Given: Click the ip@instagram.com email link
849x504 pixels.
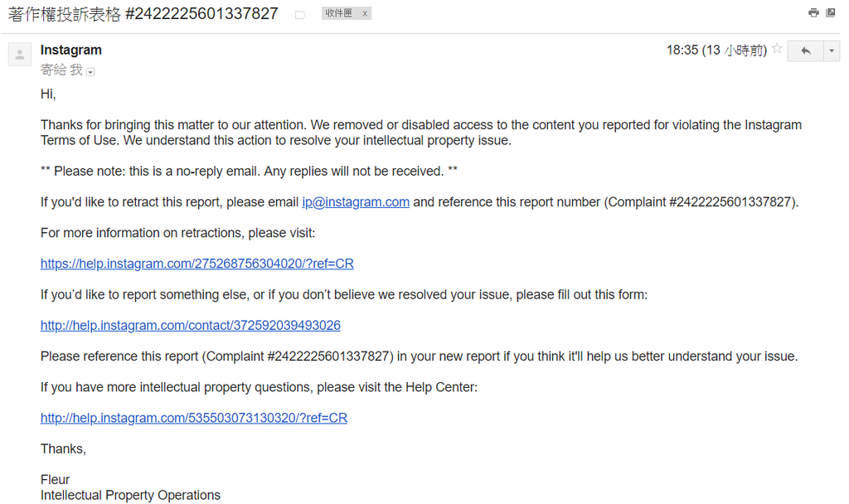Looking at the screenshot, I should tap(356, 201).
